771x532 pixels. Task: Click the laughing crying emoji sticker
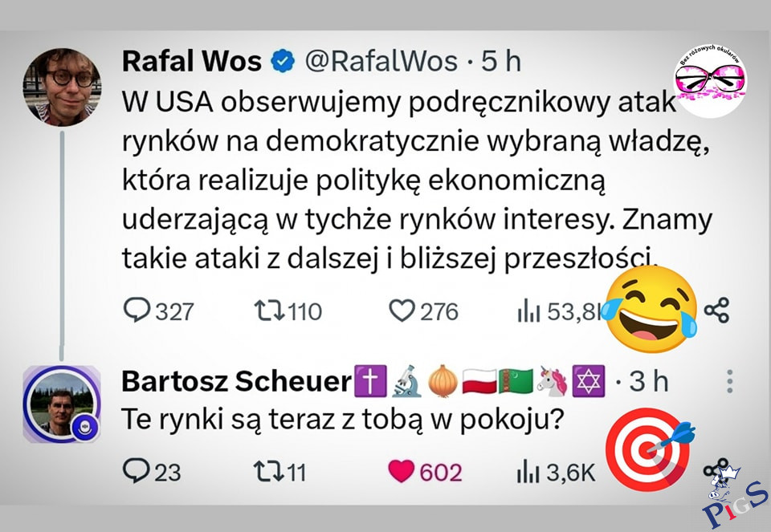click(650, 310)
